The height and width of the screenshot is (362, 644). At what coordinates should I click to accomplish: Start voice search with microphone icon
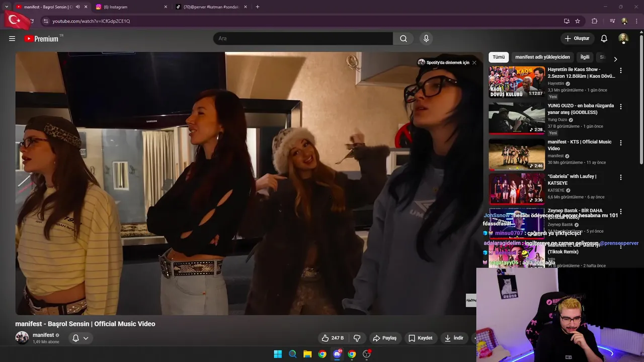point(426,39)
